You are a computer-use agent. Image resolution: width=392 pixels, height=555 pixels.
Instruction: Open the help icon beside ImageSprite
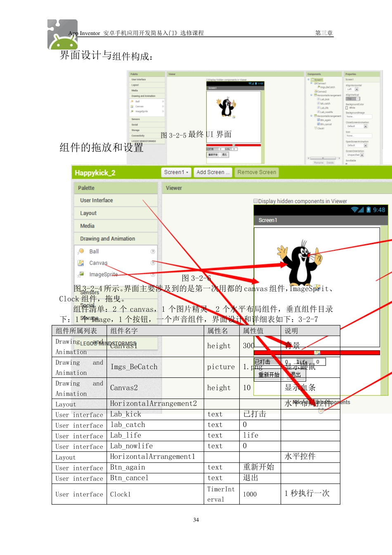153,274
